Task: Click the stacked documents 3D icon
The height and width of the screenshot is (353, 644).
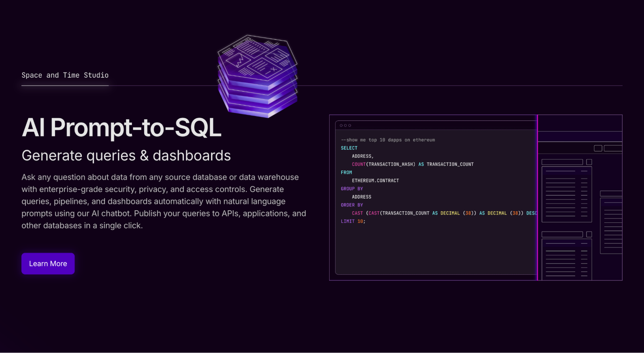Action: coord(258,76)
